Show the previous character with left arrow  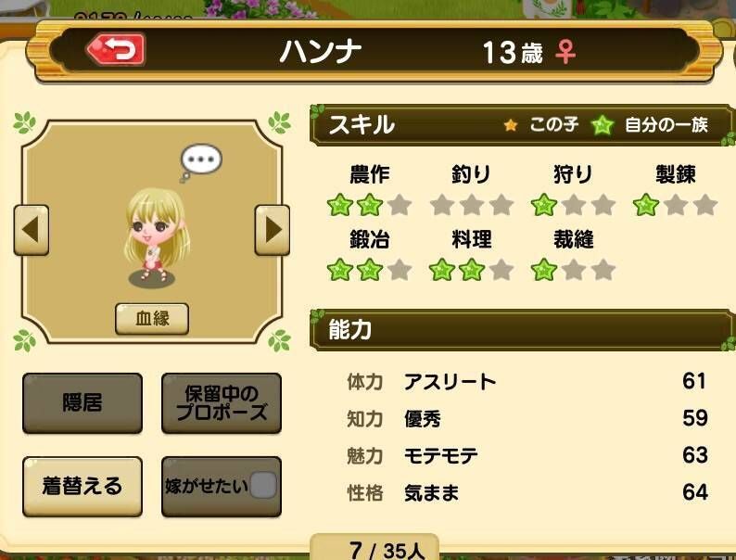point(32,230)
